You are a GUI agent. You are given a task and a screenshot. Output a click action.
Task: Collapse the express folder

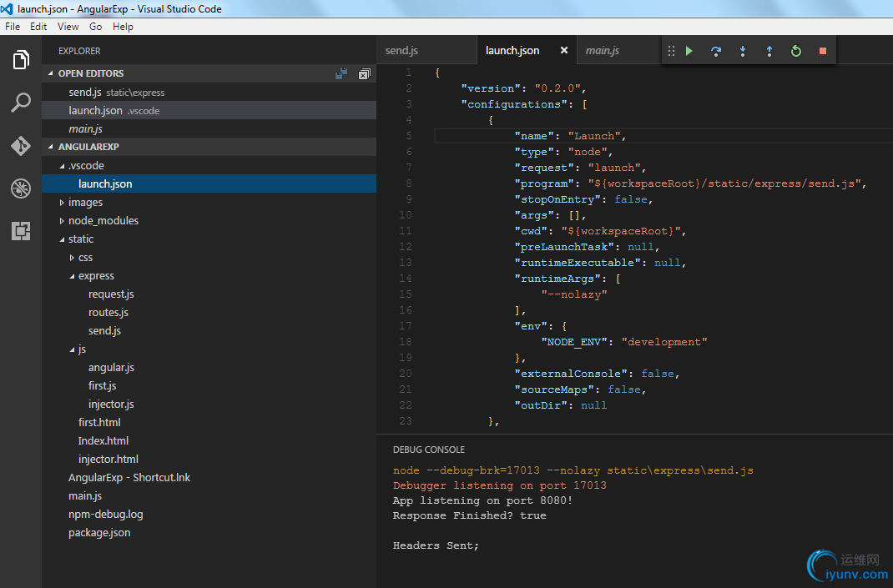[x=95, y=276]
